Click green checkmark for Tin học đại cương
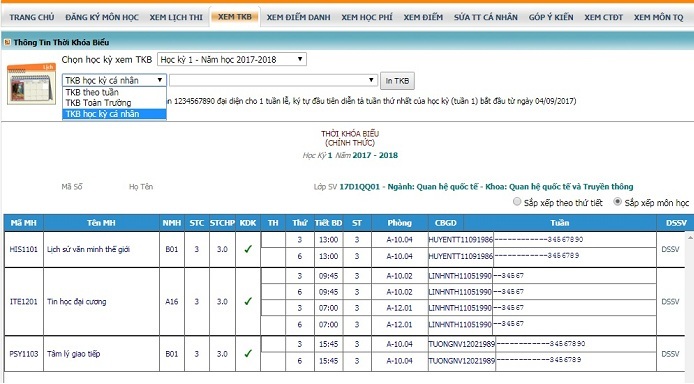The width and height of the screenshot is (694, 384). click(248, 301)
